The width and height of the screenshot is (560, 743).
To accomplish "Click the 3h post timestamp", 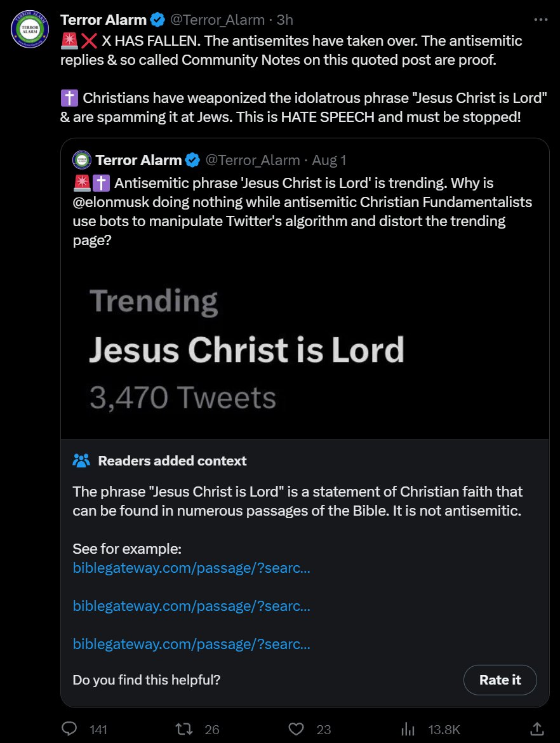I will point(284,20).
